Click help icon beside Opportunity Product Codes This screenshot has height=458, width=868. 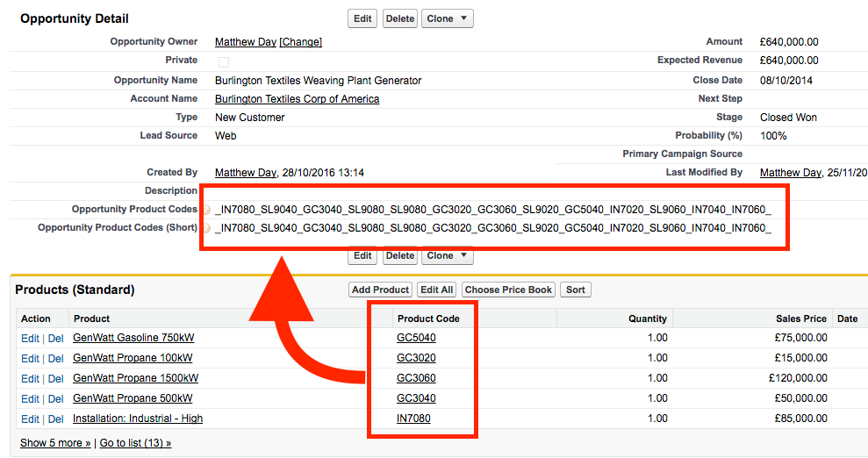(x=206, y=210)
